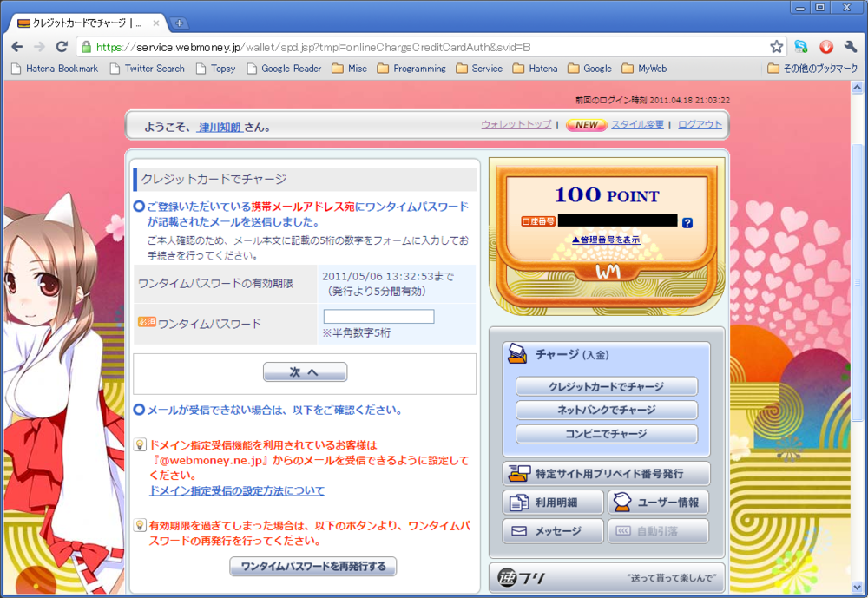
Task: Click the ログアウト link
Action: point(700,125)
